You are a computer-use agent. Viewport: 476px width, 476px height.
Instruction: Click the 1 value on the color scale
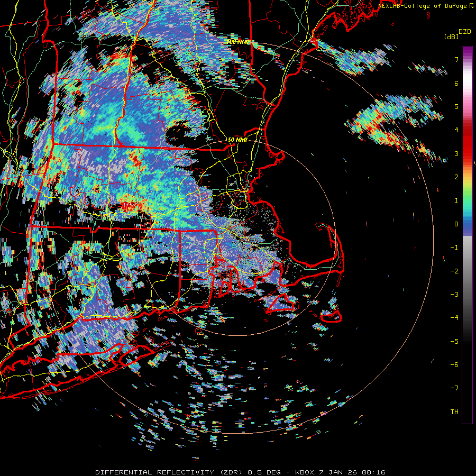456,200
